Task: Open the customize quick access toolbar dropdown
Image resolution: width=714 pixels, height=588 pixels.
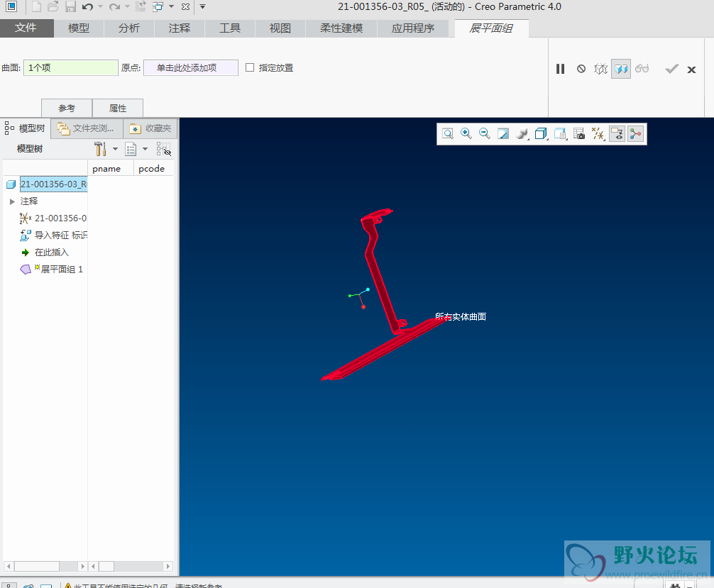Action: click(203, 7)
